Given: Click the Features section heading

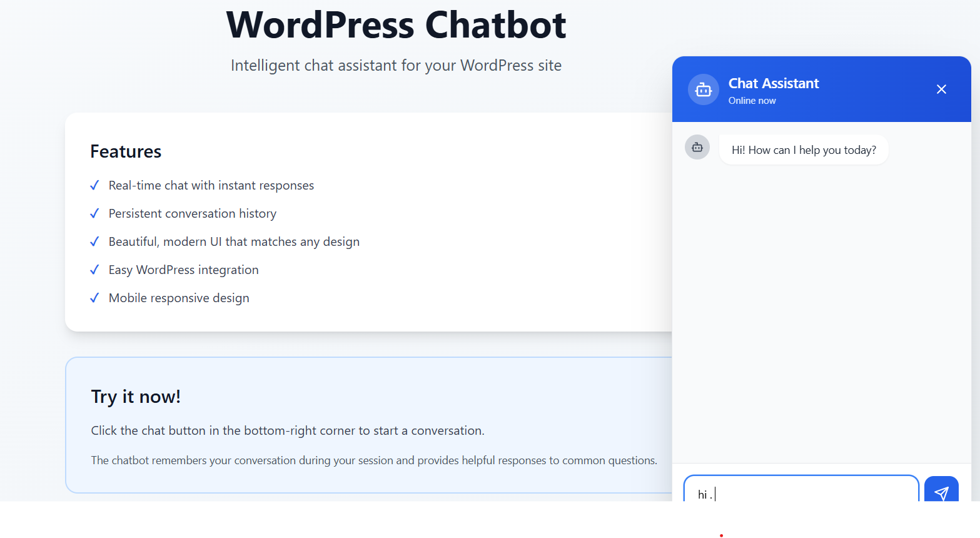Looking at the screenshot, I should pyautogui.click(x=126, y=151).
